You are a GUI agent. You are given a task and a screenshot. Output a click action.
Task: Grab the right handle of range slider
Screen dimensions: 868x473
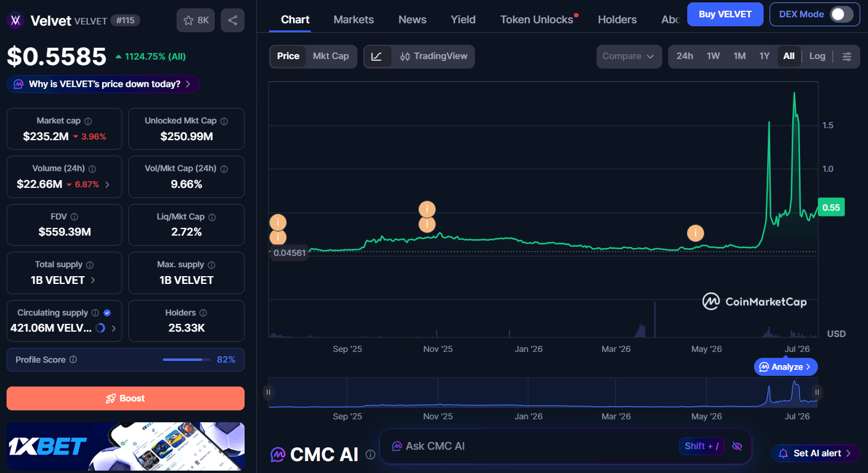pyautogui.click(x=817, y=392)
